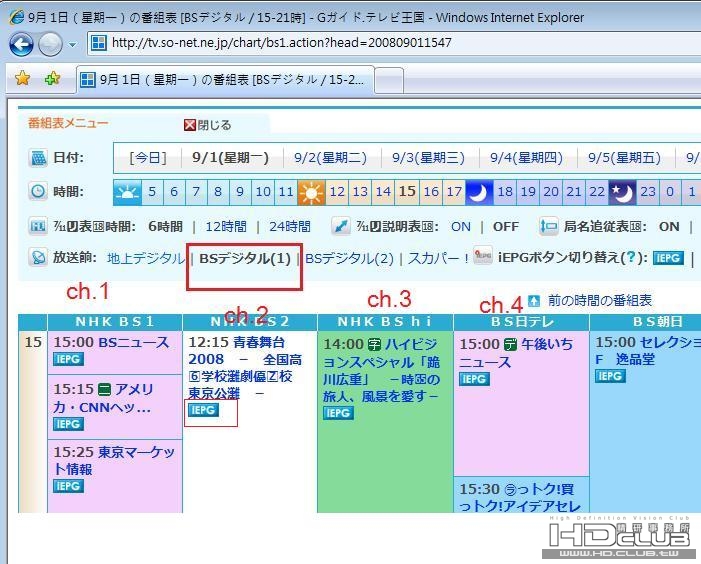This screenshot has width=701, height=564.
Task: Close the program guide menu with 閉じる
Action: [x=208, y=125]
